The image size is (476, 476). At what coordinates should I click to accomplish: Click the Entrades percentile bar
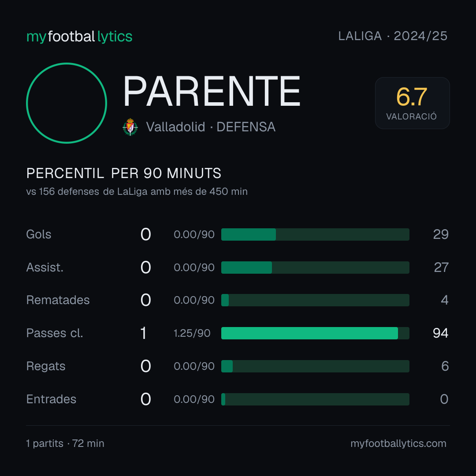(x=315, y=399)
